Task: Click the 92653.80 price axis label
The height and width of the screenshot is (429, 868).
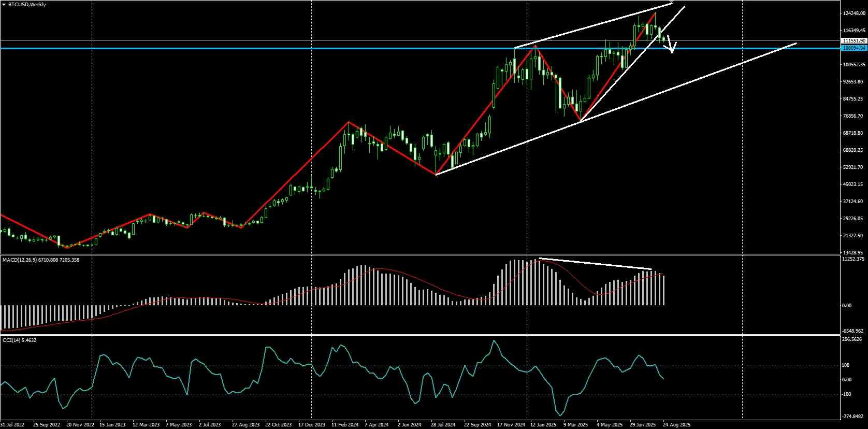Action: (853, 82)
